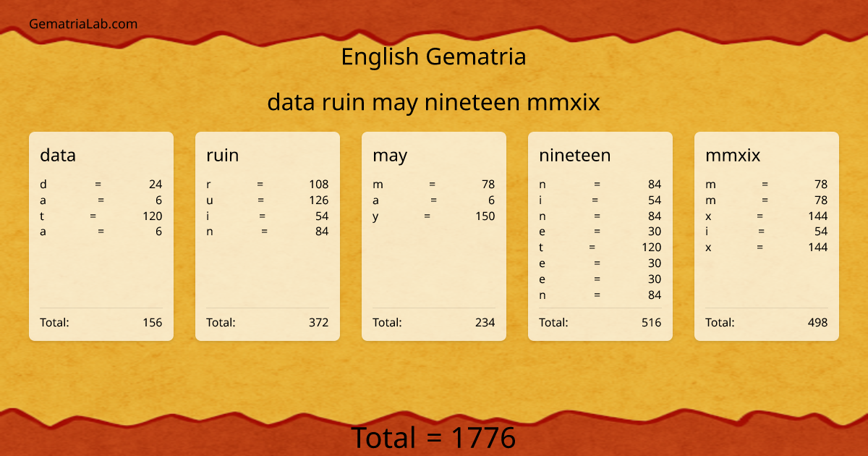
Task: Select value 84 in the ruin card
Action: click(322, 232)
